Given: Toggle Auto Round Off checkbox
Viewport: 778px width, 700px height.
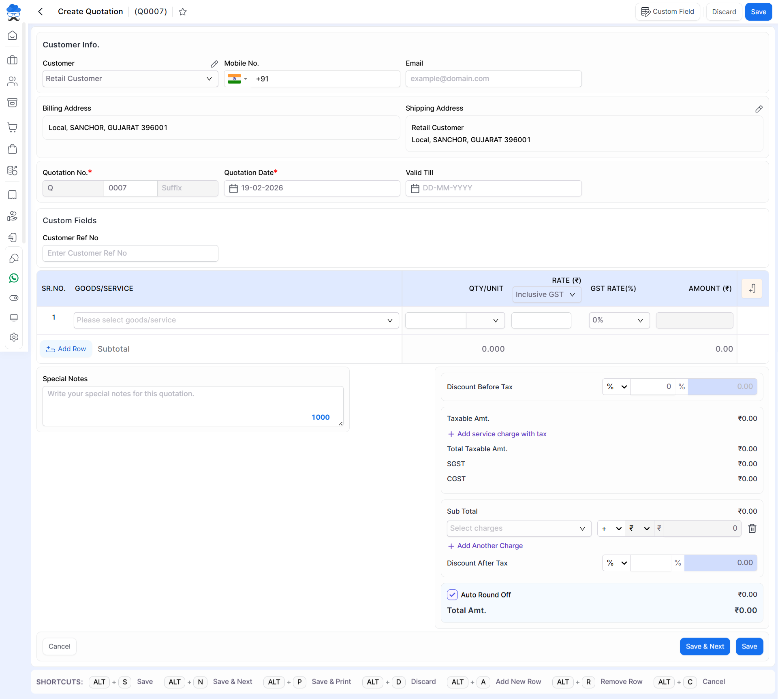Looking at the screenshot, I should coord(452,595).
